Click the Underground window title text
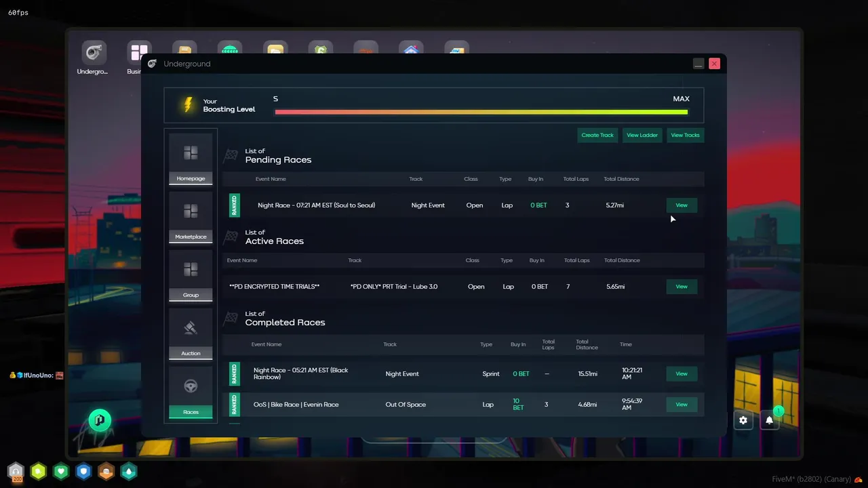 coord(187,64)
